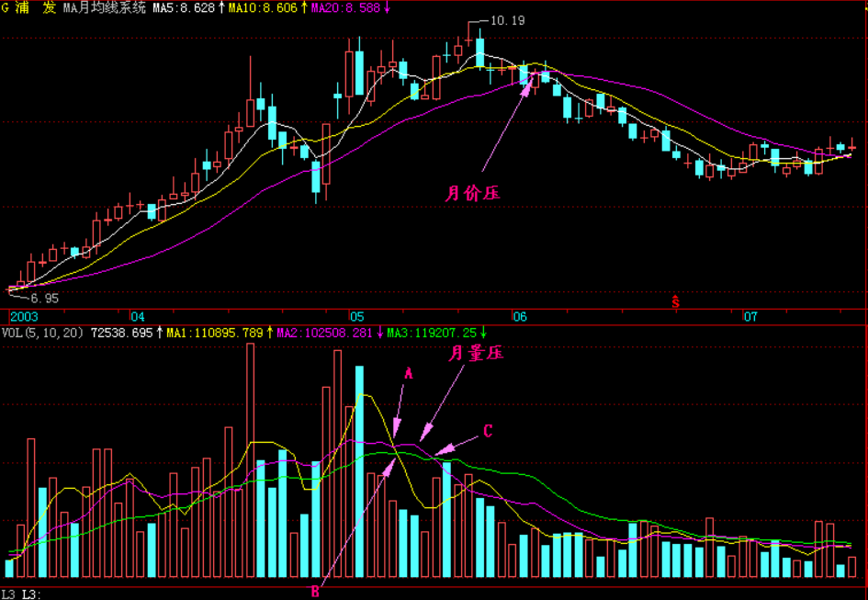868x600 pixels.
Task: Jump to the 06 year axis marker
Action: pos(520,315)
